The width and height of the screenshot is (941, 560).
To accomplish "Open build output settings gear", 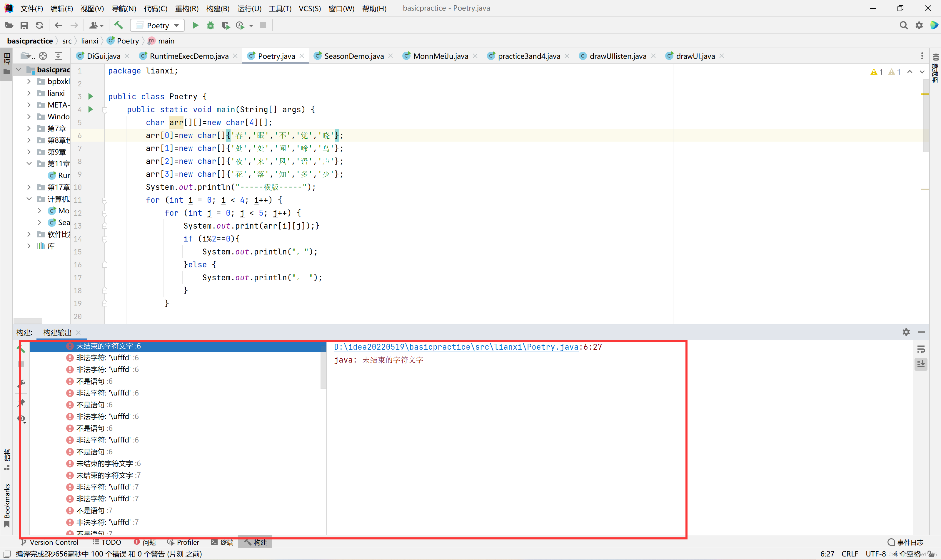I will [906, 332].
